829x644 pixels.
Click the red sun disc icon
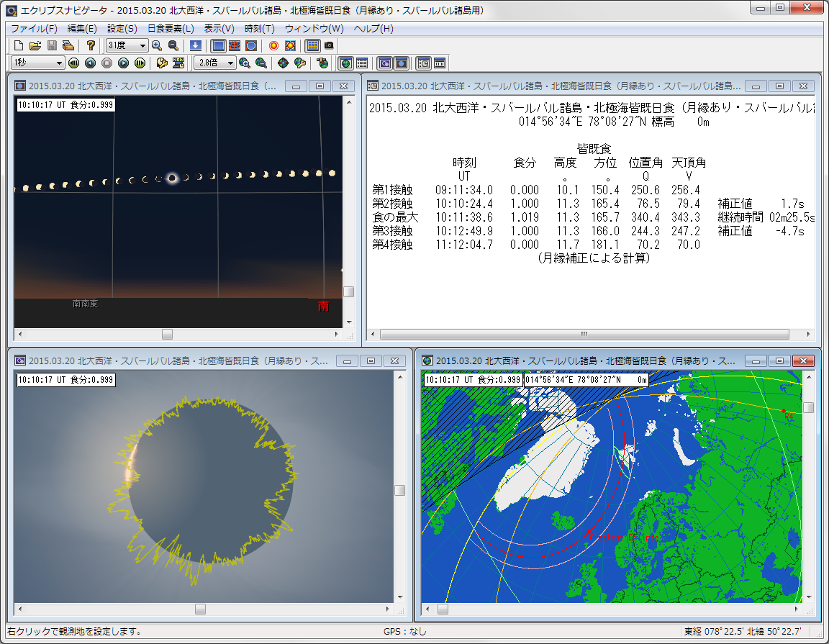click(273, 45)
